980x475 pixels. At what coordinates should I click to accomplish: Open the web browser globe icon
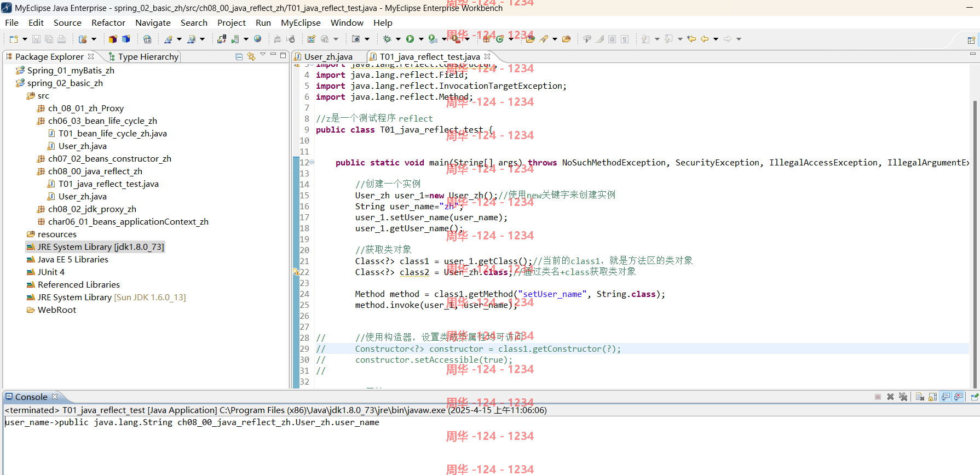[257, 39]
